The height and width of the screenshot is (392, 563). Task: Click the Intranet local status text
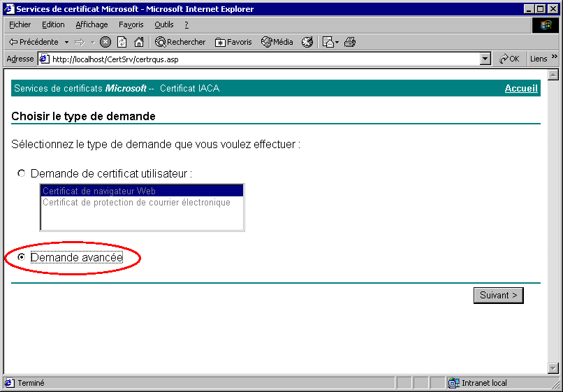[x=484, y=383]
